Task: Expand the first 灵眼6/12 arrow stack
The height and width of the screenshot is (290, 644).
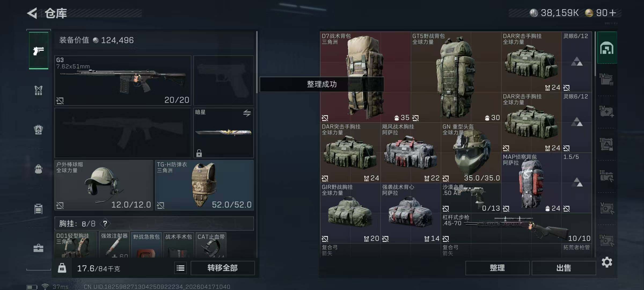Action: 577,62
